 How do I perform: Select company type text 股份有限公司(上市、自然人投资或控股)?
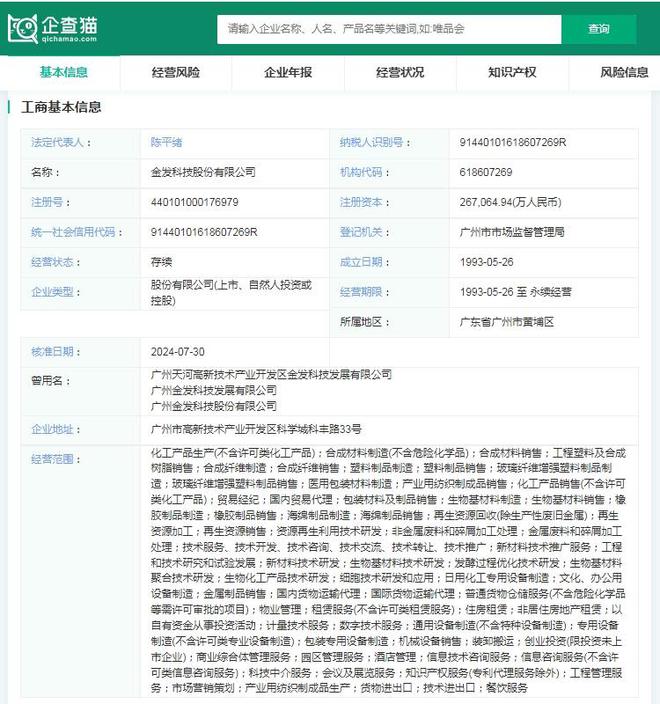click(x=231, y=293)
